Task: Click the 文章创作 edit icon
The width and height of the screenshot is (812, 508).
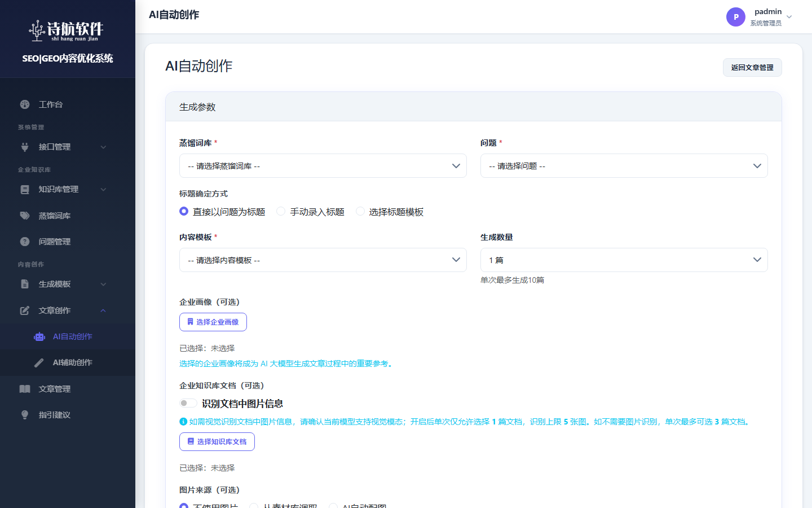Action: pyautogui.click(x=25, y=310)
